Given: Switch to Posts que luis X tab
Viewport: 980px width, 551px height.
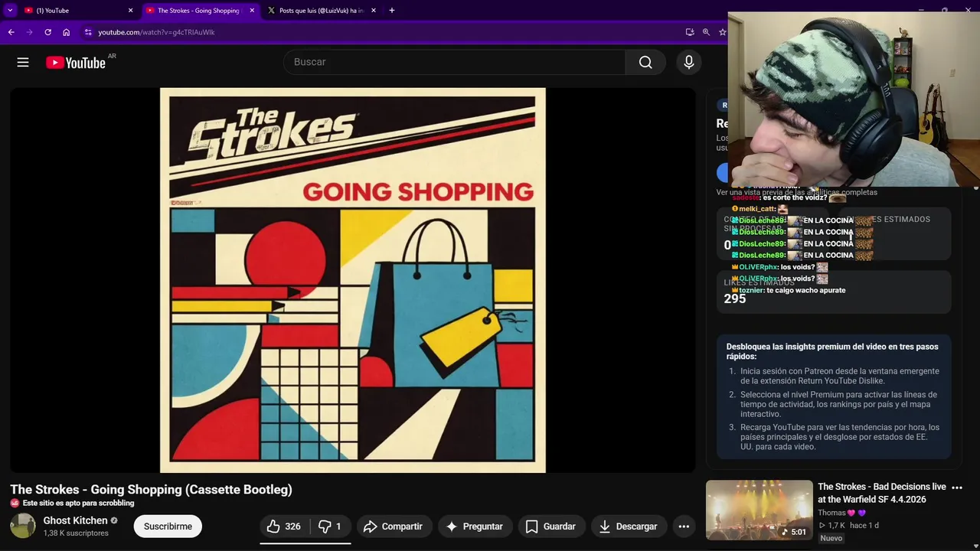Looking at the screenshot, I should point(322,11).
